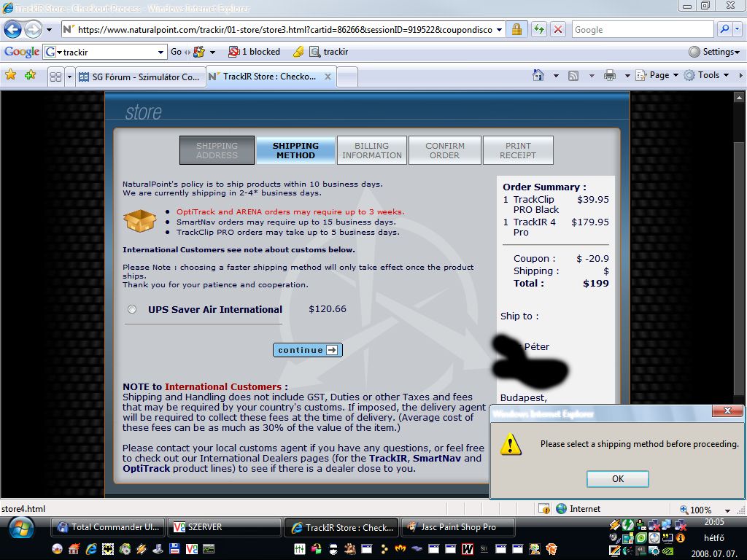Select UPS Saver Air International radio button

pos(132,309)
